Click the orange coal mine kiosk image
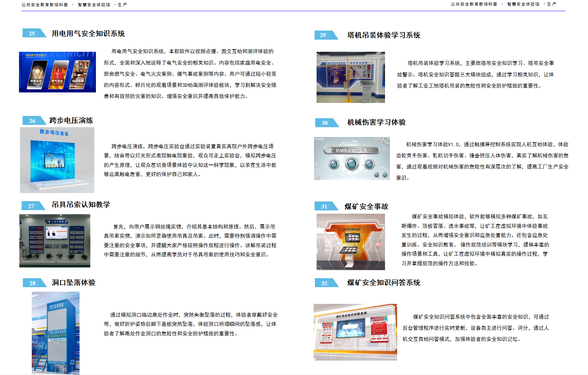588x375 pixels. pos(351,242)
